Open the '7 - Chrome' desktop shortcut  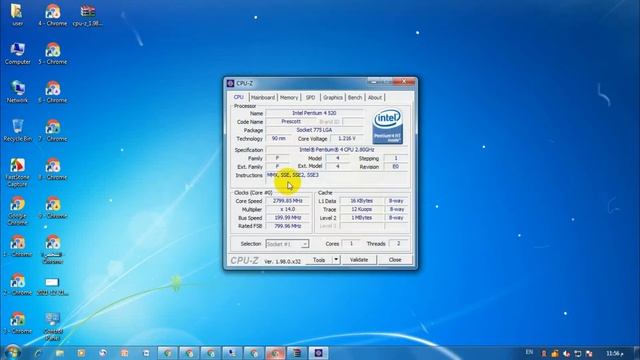point(53,131)
